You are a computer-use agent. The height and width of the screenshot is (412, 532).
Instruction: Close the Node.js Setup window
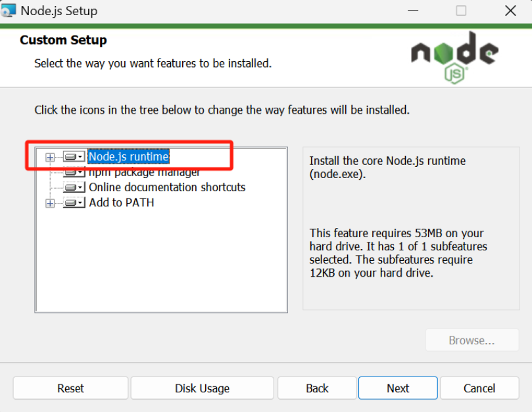[x=510, y=11]
